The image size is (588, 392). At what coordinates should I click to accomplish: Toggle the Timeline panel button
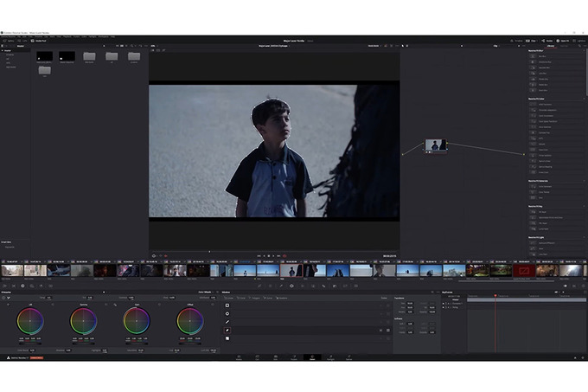pyautogui.click(x=516, y=41)
